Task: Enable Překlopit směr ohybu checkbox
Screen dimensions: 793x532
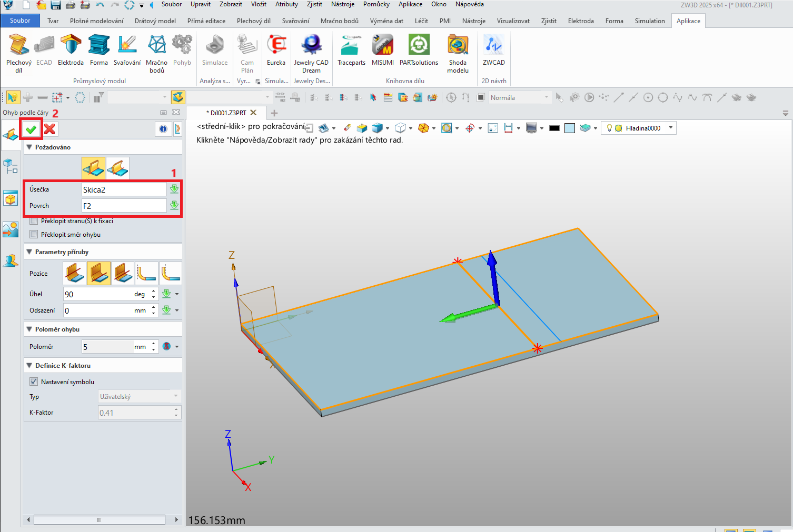Action: pos(34,235)
